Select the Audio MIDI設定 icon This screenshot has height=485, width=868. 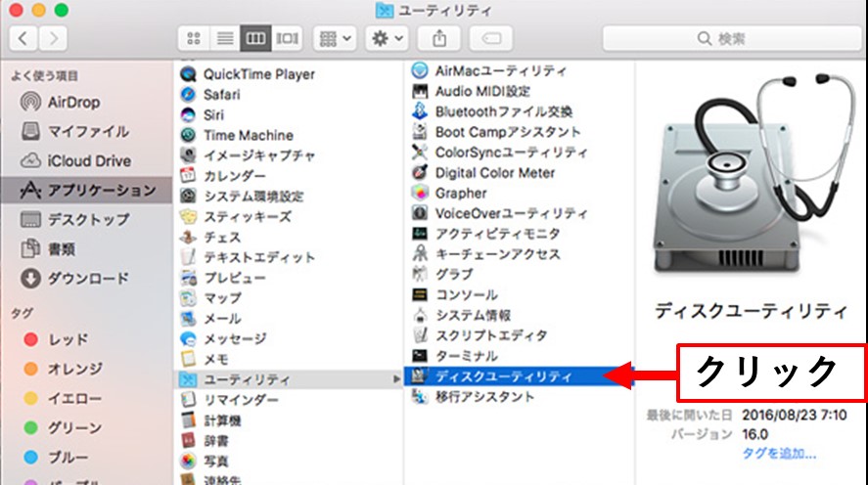click(420, 91)
